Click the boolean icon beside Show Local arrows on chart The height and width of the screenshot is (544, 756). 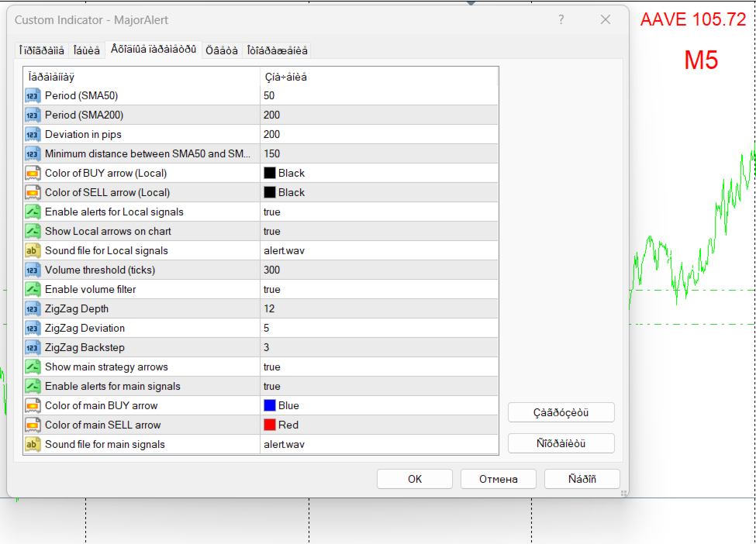(x=33, y=231)
